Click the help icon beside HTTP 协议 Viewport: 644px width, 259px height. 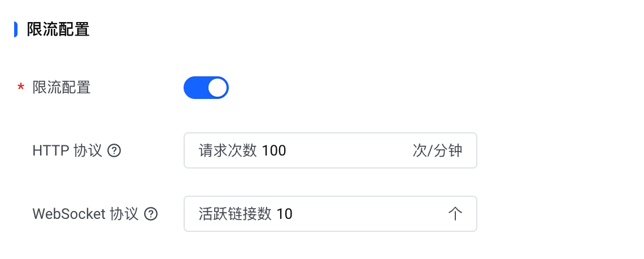tap(115, 151)
